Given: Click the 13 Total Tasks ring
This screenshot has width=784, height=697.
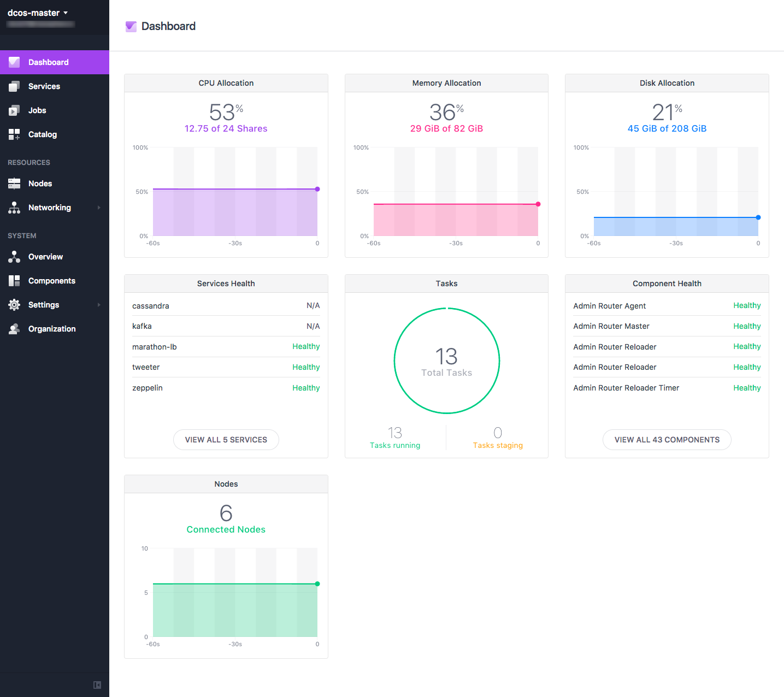Looking at the screenshot, I should [x=447, y=361].
